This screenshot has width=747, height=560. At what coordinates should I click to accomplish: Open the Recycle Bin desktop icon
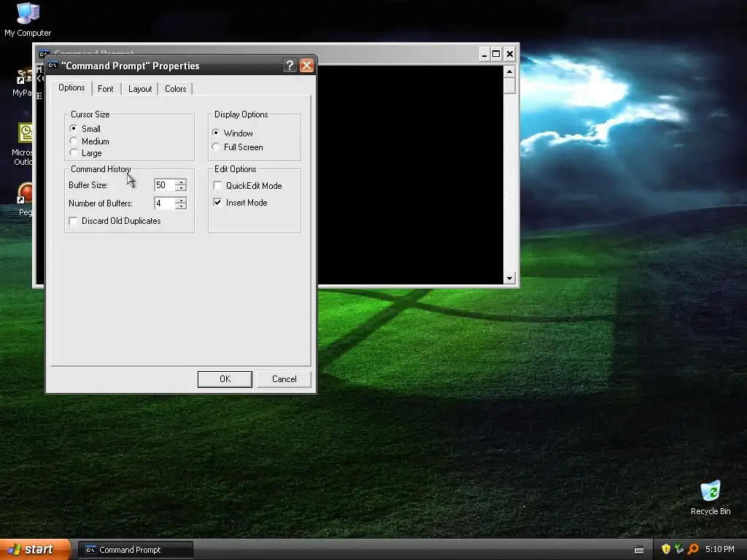pos(711,497)
